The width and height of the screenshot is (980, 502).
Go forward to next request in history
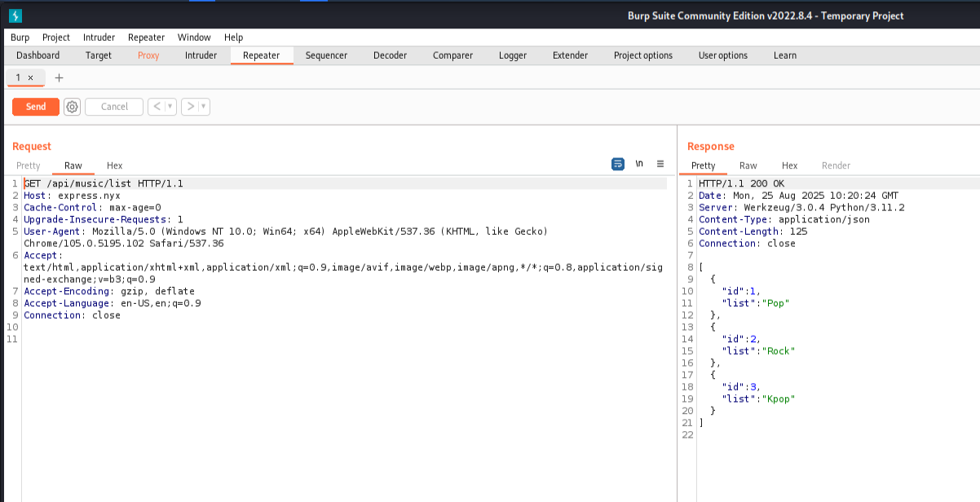point(189,107)
